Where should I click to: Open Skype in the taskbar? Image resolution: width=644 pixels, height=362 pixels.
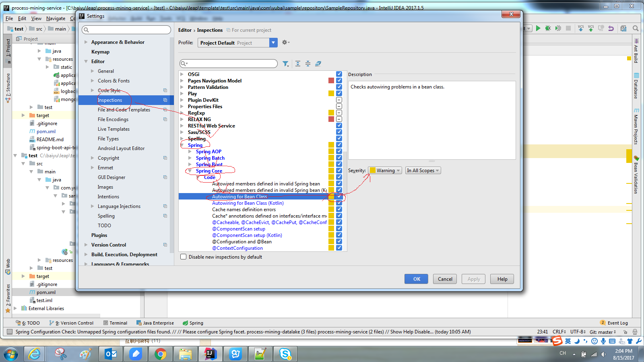pos(285,354)
